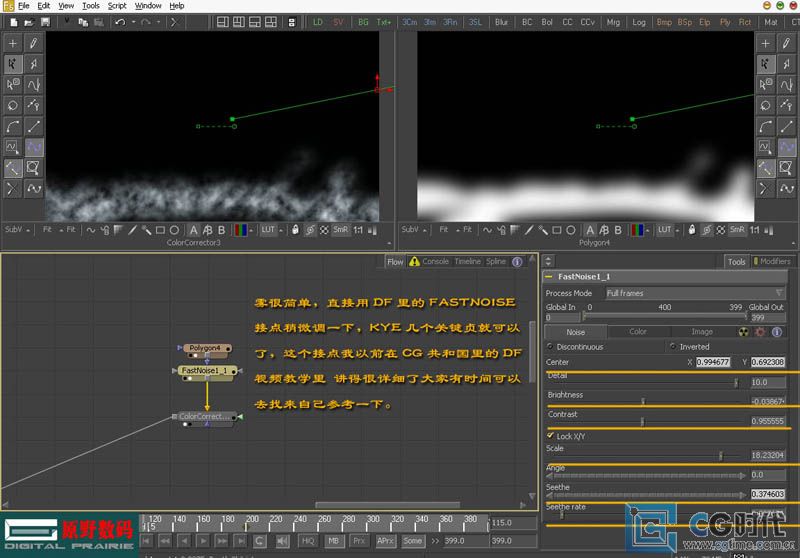
Task: Toggle HQ high quality mode
Action: [308, 541]
